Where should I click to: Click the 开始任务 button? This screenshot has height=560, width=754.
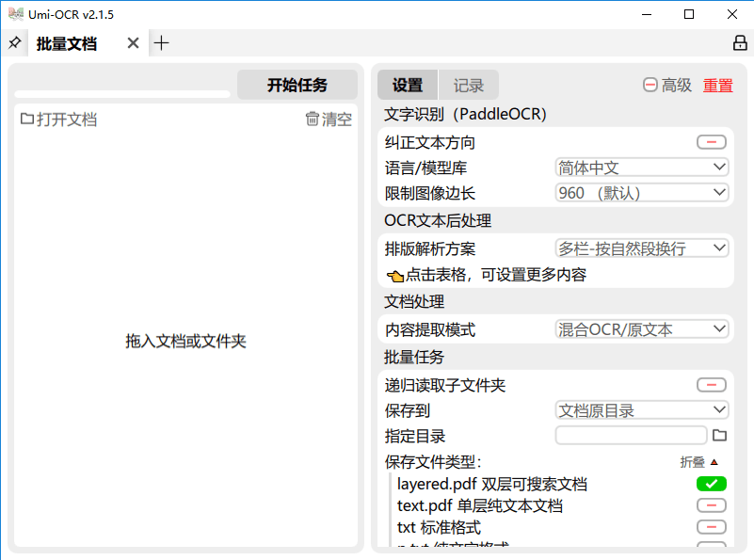[297, 84]
